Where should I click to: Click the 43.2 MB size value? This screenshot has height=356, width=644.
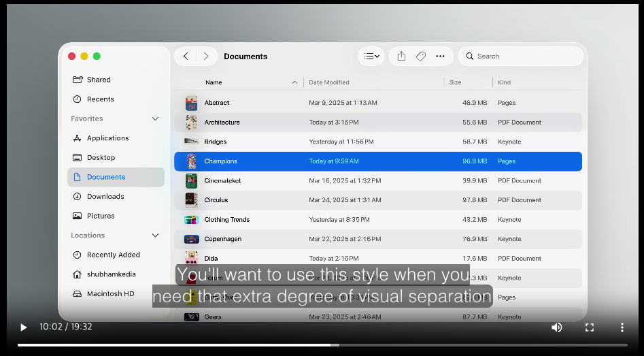(x=475, y=219)
